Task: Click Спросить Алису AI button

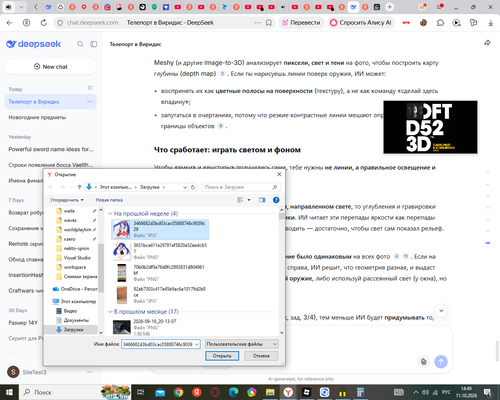Action: click(361, 23)
